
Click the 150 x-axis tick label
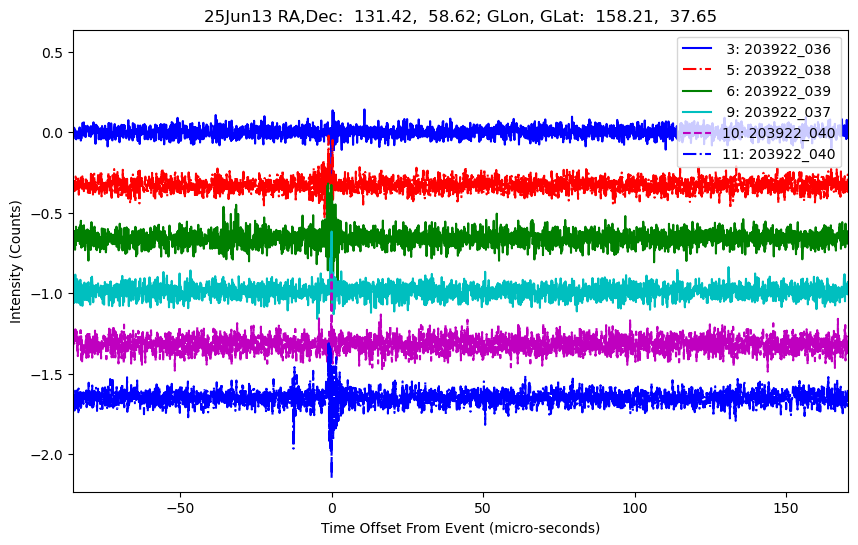786,508
